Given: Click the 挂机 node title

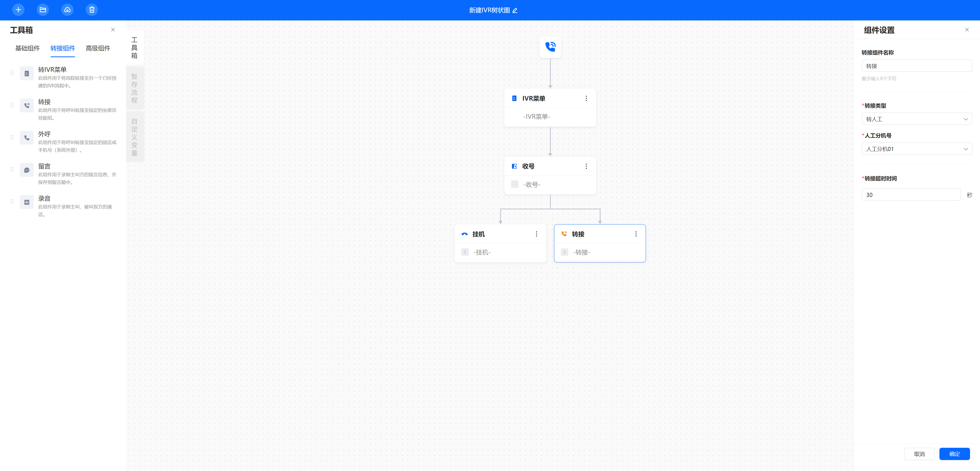Looking at the screenshot, I should (x=478, y=234).
